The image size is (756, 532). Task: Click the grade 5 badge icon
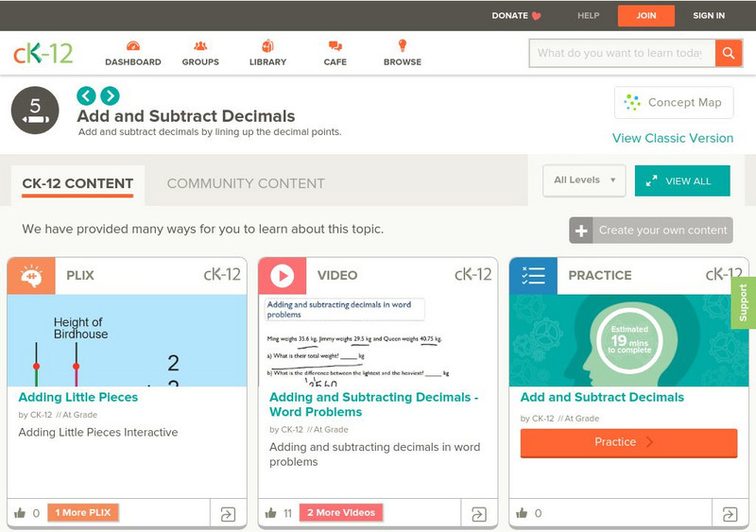click(35, 111)
